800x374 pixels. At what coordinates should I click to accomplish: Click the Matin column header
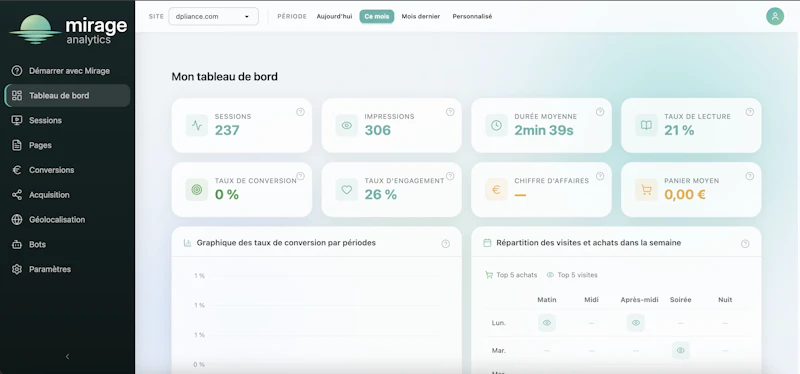(547, 300)
